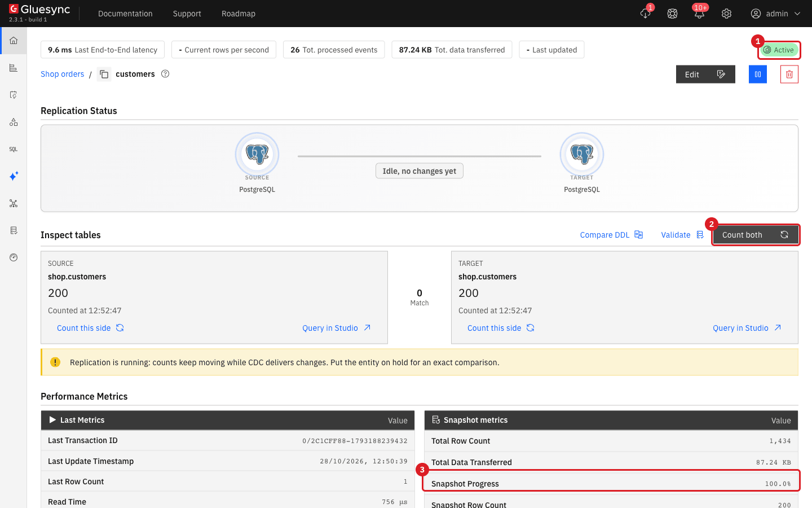Click the Tot. processed events stat
Screen dimensions: 812x508
(334, 50)
